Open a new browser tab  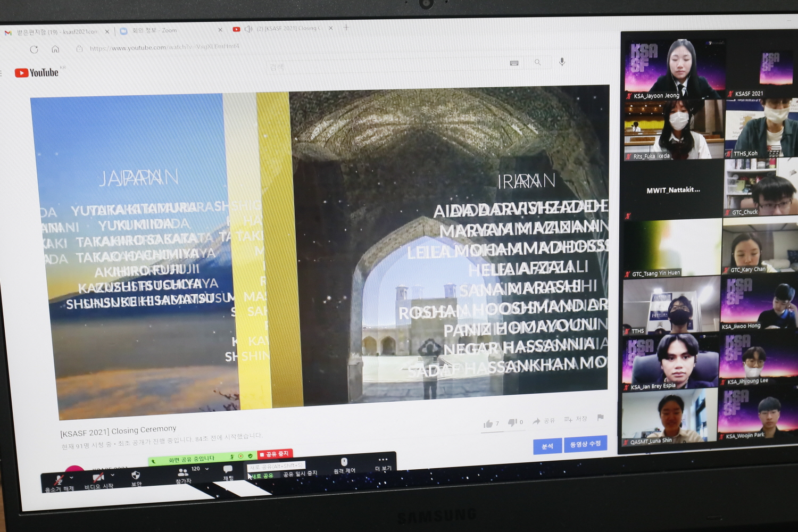tap(346, 27)
